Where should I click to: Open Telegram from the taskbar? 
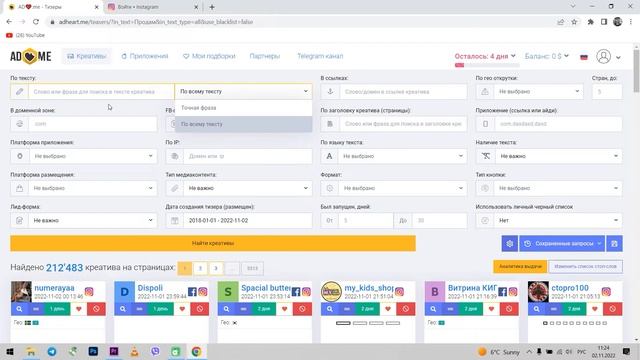coord(52,351)
